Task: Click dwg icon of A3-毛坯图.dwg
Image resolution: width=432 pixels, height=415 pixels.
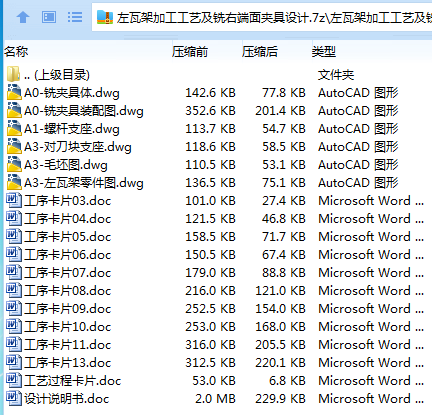Action: click(14, 164)
